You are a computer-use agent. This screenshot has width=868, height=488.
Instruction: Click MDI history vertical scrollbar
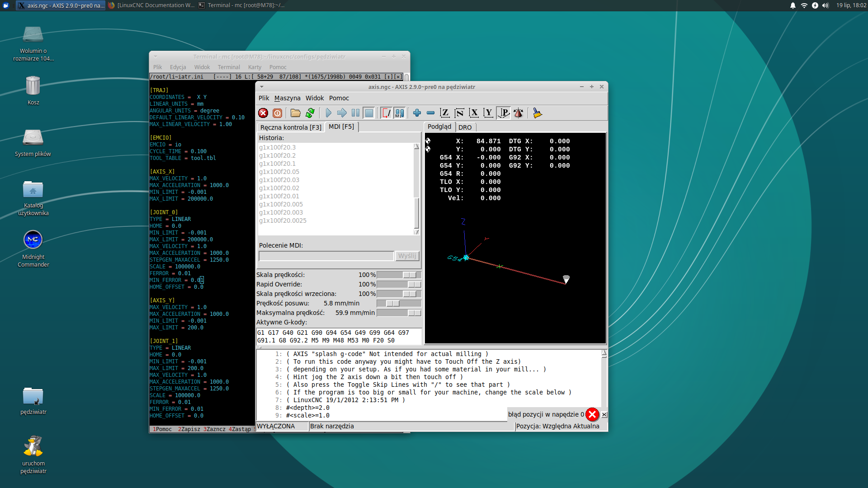(416, 189)
